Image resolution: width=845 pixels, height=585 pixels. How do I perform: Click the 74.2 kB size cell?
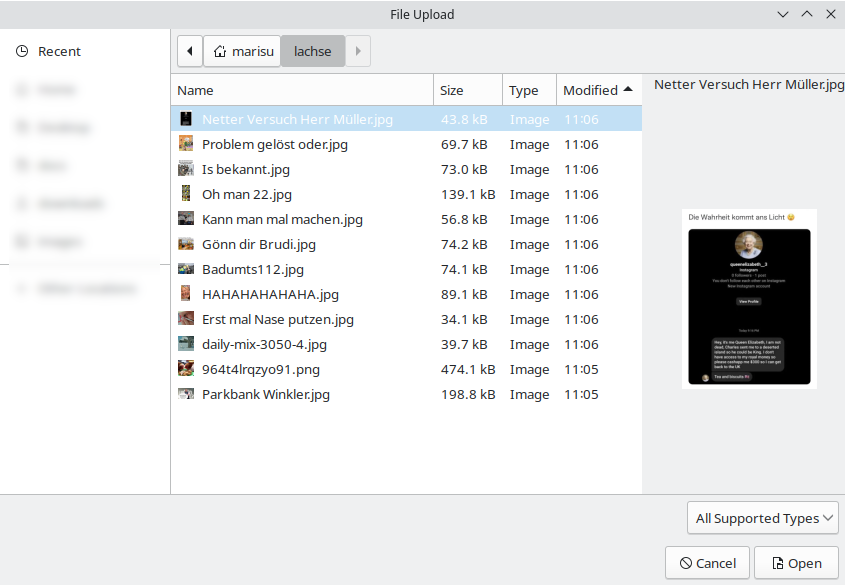[x=464, y=245]
